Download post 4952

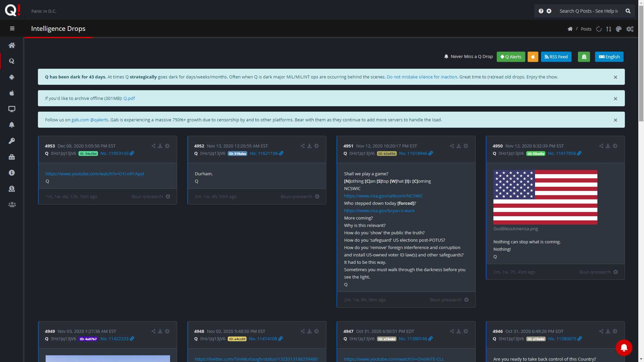tap(309, 146)
